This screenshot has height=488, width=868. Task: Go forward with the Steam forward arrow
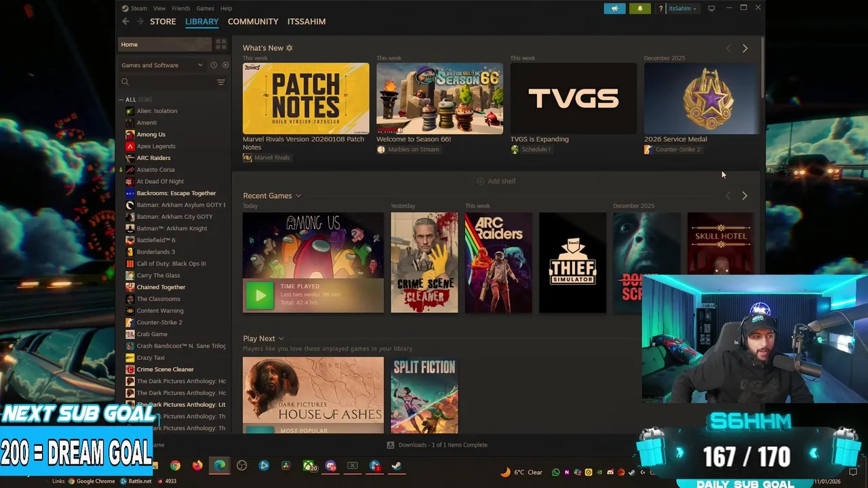pyautogui.click(x=140, y=22)
